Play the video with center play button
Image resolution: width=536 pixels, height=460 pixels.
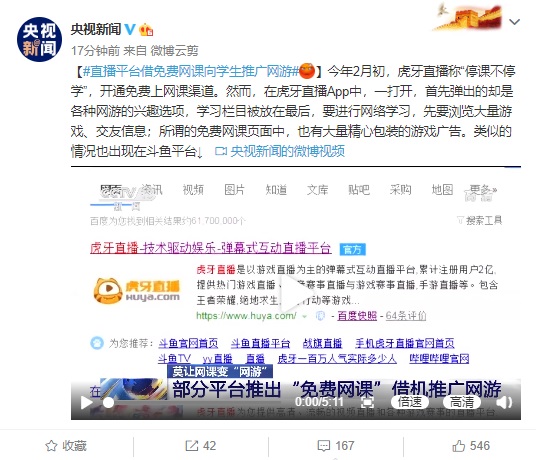pos(293,293)
